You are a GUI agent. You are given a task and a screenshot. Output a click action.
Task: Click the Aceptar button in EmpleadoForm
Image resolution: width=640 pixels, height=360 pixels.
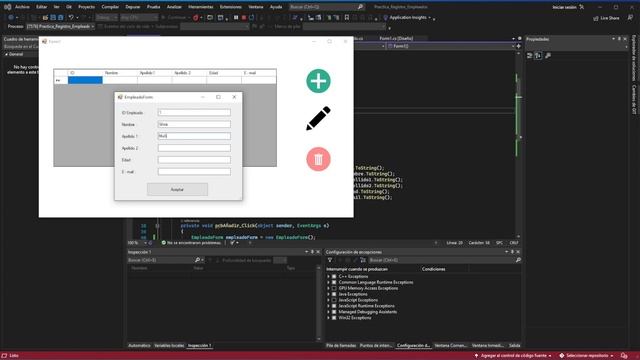[177, 189]
